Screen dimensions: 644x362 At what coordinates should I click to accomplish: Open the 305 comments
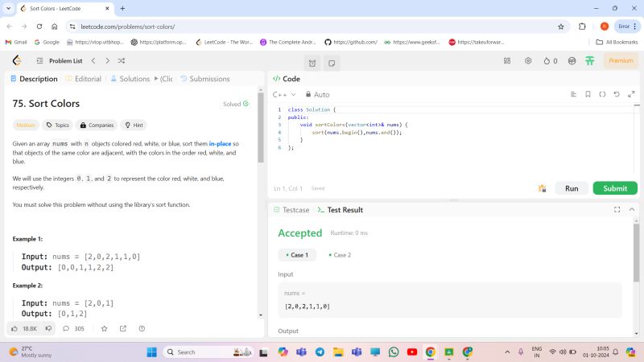[x=73, y=329]
